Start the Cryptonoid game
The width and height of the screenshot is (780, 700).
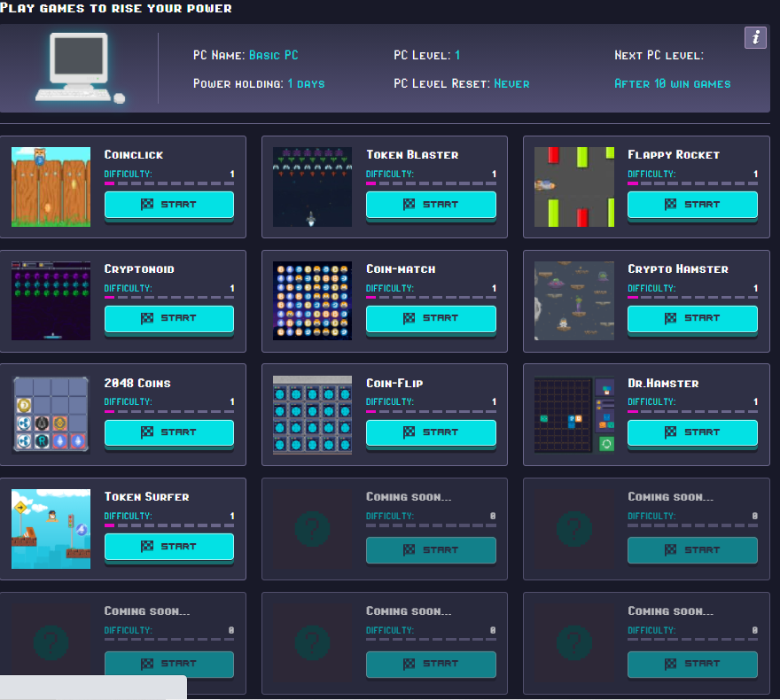(x=169, y=318)
